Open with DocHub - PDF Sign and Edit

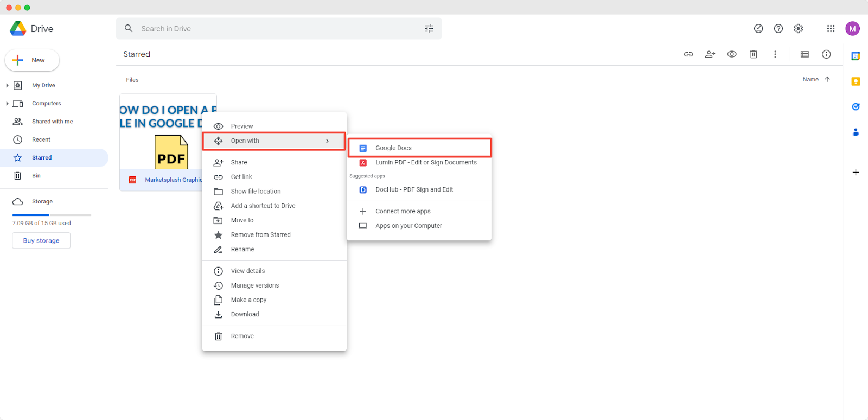(419, 189)
